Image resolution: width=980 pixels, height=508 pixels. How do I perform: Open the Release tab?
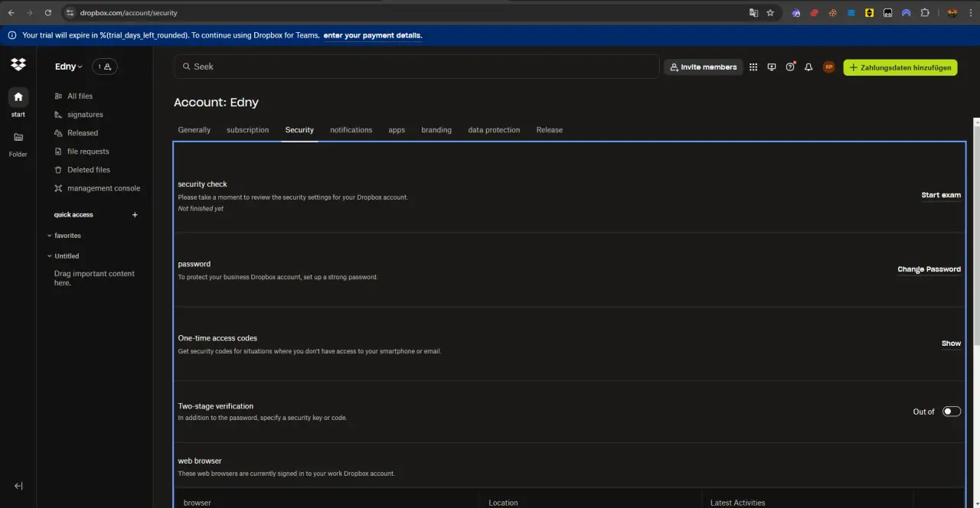(550, 130)
